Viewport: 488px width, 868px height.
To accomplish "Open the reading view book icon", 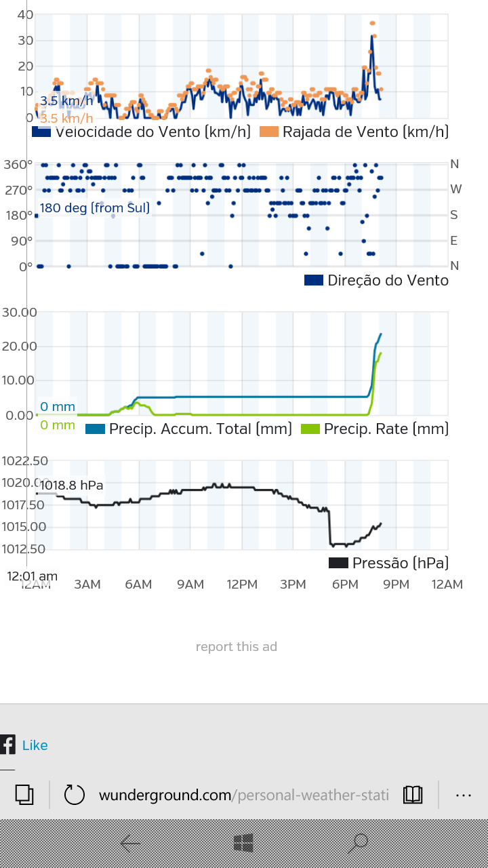I will [x=413, y=794].
